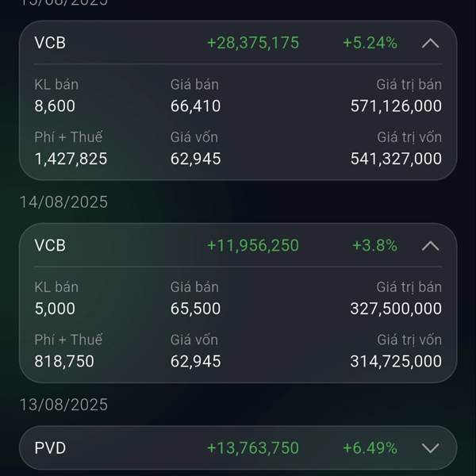The image size is (476, 476).
Task: Tap Giá trị bán value 571,126,000
Action: pyautogui.click(x=396, y=106)
